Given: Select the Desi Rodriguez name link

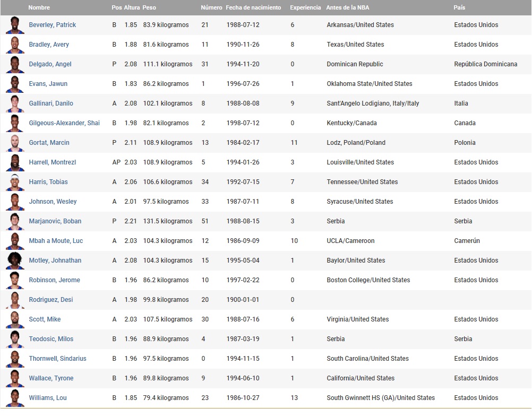Looking at the screenshot, I should tap(51, 300).
